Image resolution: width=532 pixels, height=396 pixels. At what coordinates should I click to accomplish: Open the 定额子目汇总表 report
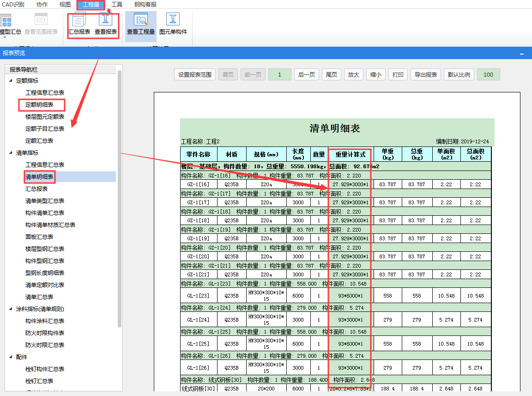(x=45, y=129)
